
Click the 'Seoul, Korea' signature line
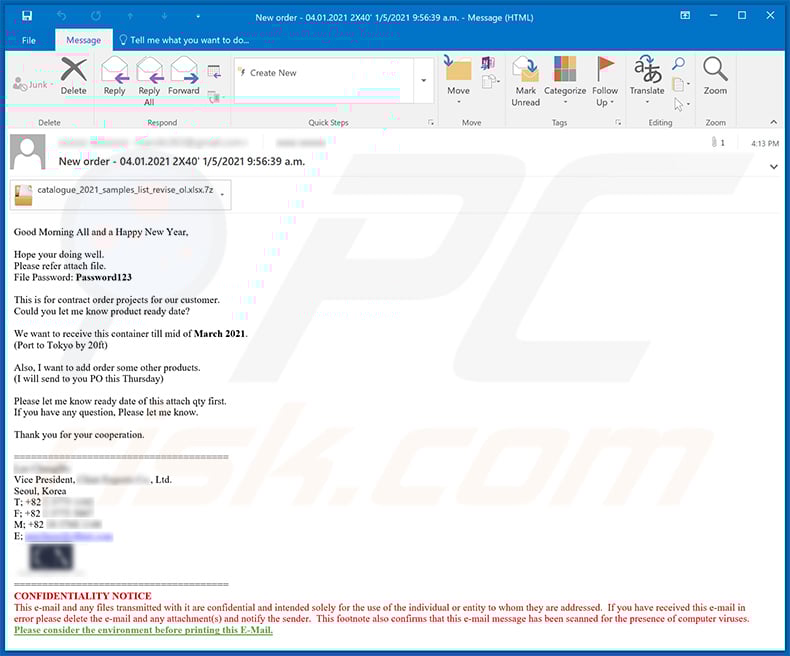coord(40,491)
